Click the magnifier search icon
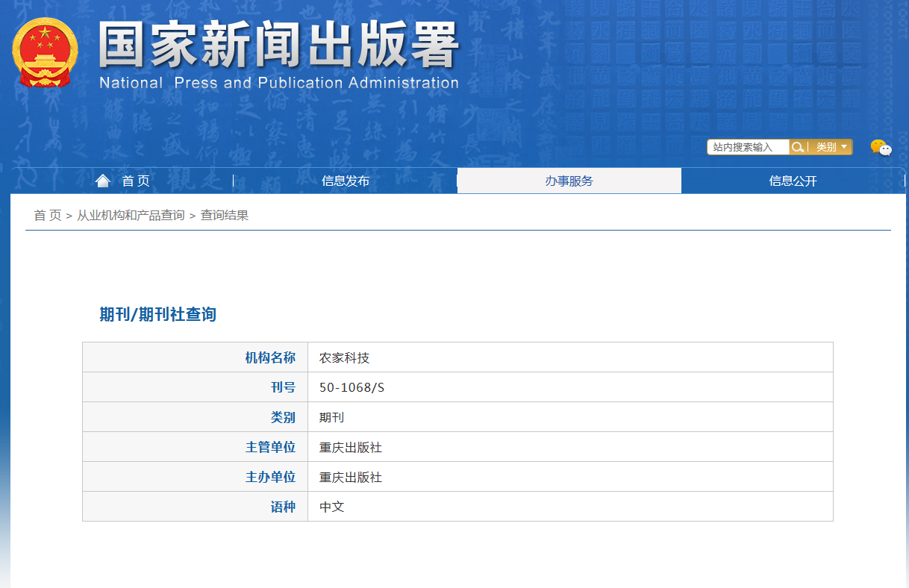Image resolution: width=909 pixels, height=588 pixels. tap(798, 147)
